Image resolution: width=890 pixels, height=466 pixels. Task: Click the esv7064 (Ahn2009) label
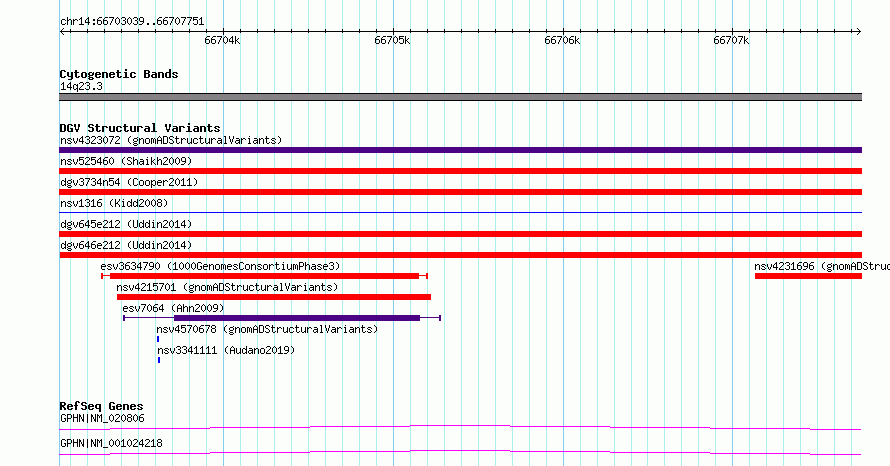coord(173,308)
